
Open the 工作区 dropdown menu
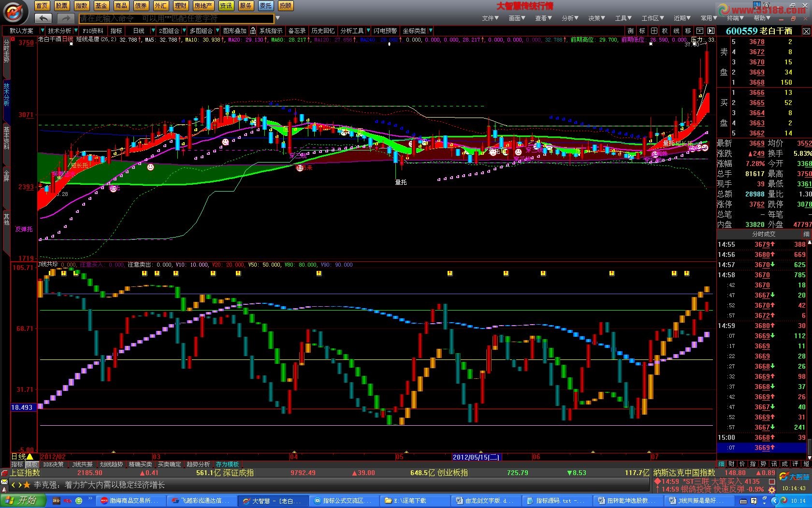[652, 18]
